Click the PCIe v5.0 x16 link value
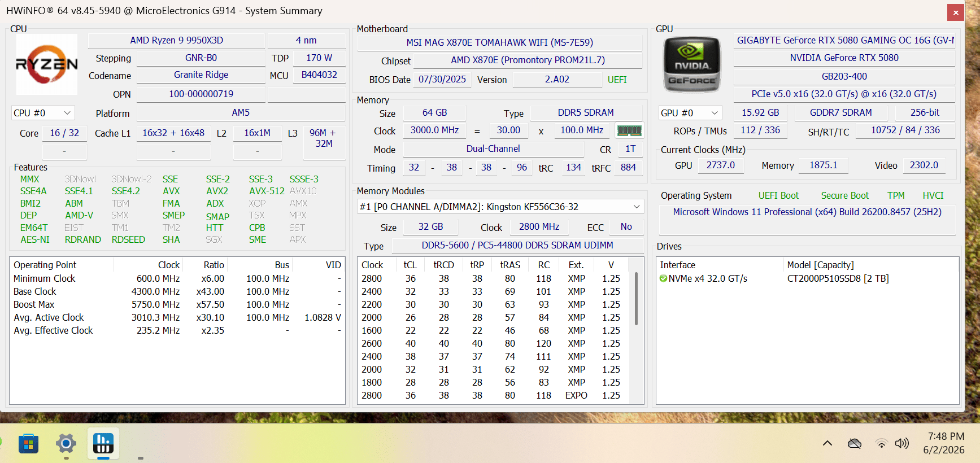This screenshot has height=463, width=980. point(844,94)
